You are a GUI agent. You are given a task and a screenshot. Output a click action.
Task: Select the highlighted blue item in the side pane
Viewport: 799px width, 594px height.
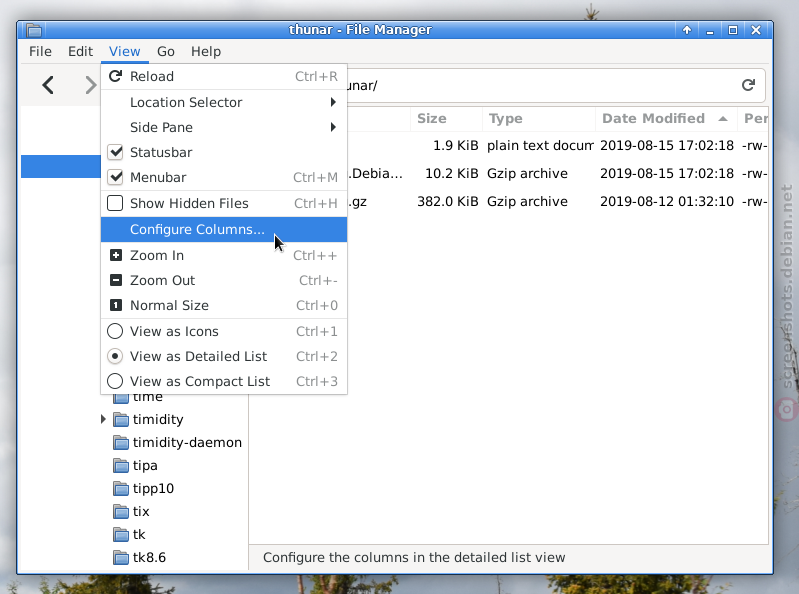tap(61, 167)
